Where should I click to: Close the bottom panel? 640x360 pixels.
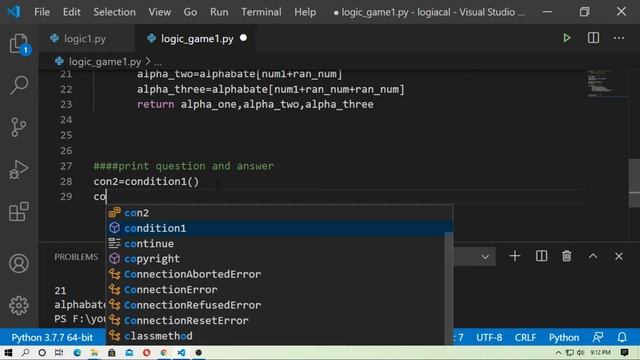pyautogui.click(x=619, y=256)
